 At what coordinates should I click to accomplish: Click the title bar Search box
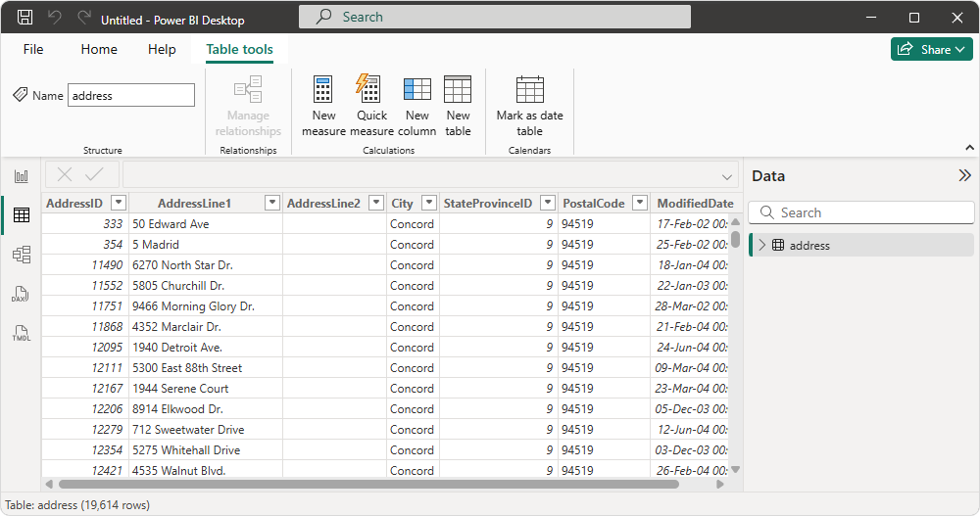coord(494,17)
